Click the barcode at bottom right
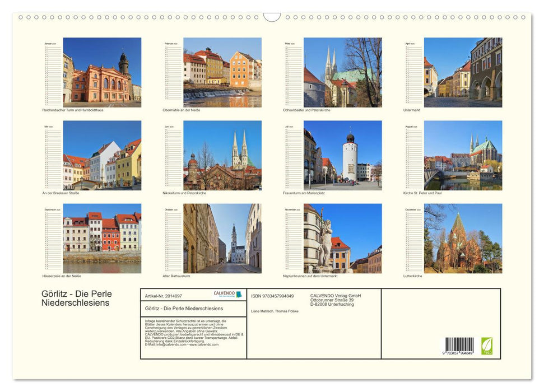This screenshot has height=392, width=544. pos(459,346)
